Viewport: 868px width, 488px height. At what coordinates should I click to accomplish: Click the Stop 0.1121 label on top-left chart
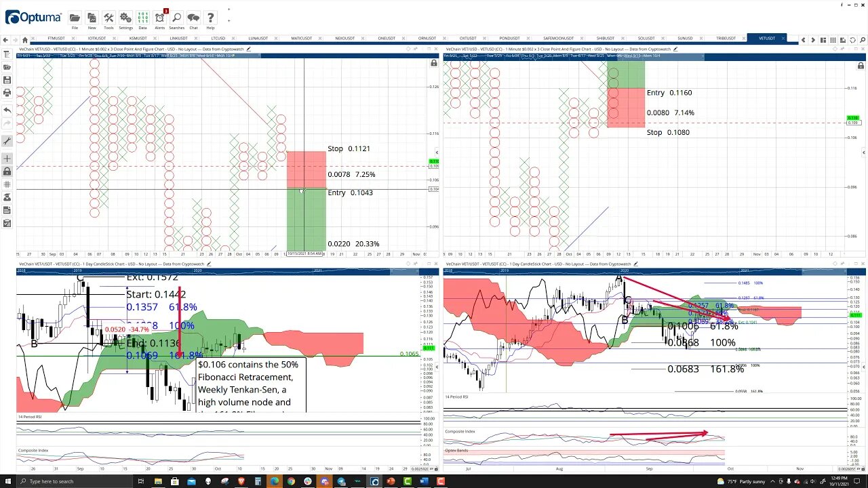349,148
